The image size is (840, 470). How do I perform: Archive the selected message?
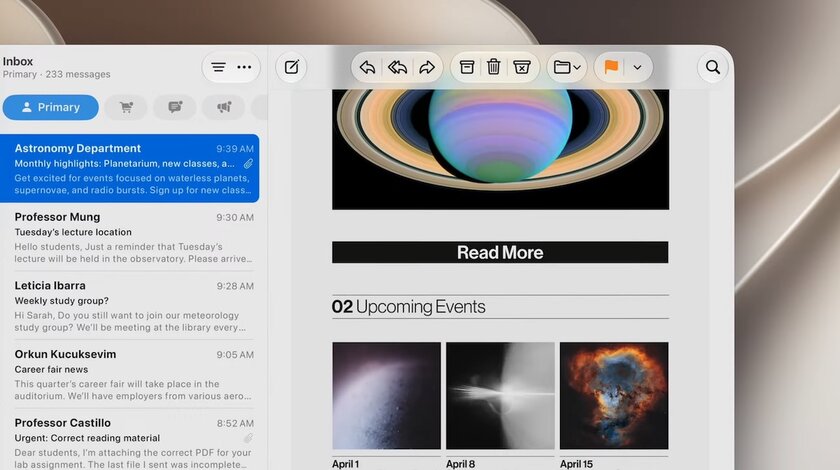[x=467, y=67]
